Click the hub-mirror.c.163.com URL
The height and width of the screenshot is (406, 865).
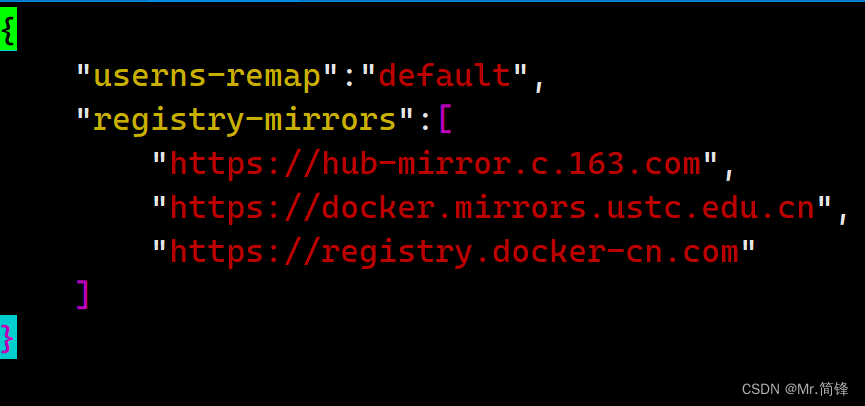[435, 164]
